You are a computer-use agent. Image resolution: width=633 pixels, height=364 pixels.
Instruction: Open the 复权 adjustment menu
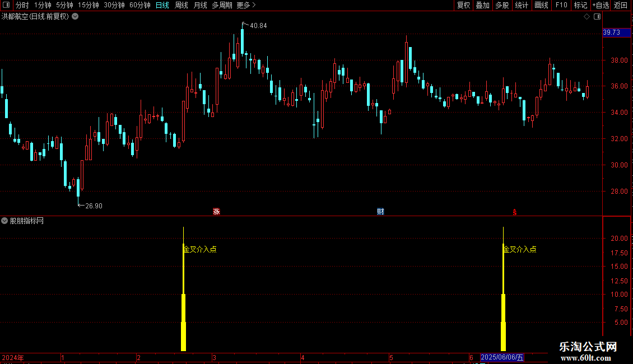463,5
